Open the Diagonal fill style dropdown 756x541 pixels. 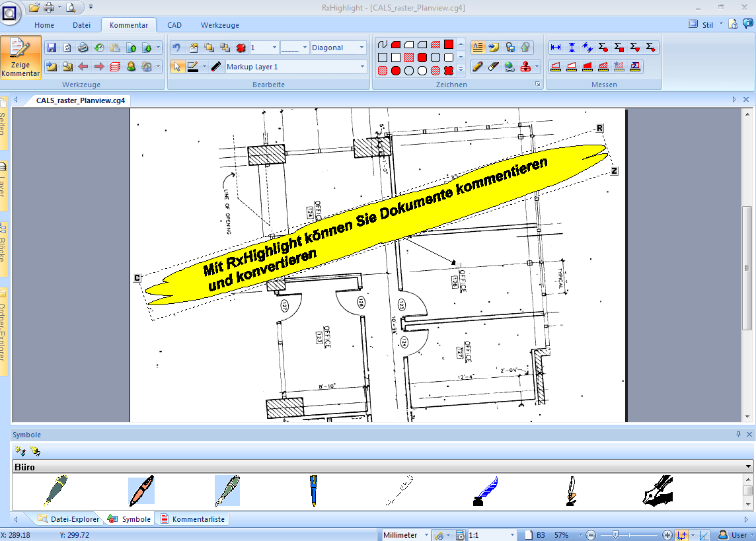click(361, 48)
